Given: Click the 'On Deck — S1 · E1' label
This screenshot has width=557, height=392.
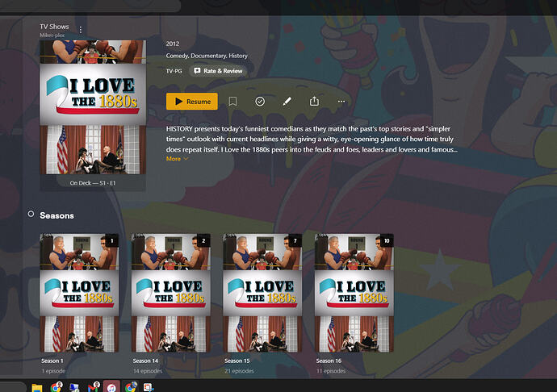Looking at the screenshot, I should [93, 183].
